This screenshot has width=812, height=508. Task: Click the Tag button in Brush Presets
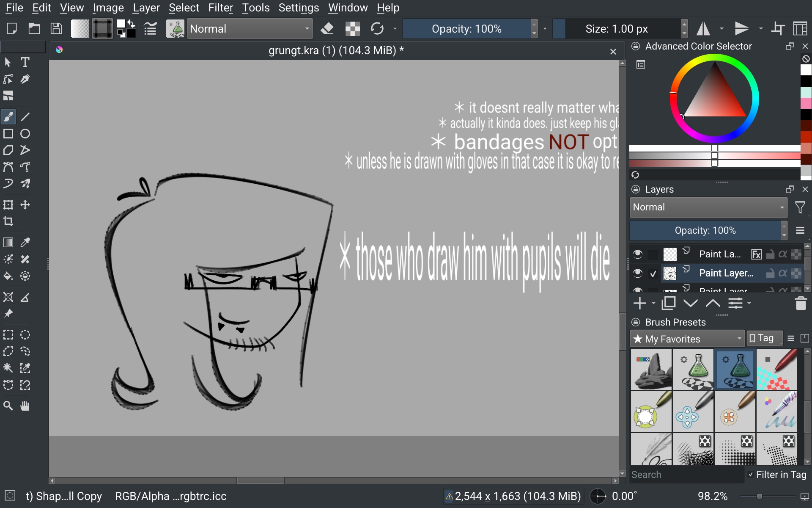764,338
